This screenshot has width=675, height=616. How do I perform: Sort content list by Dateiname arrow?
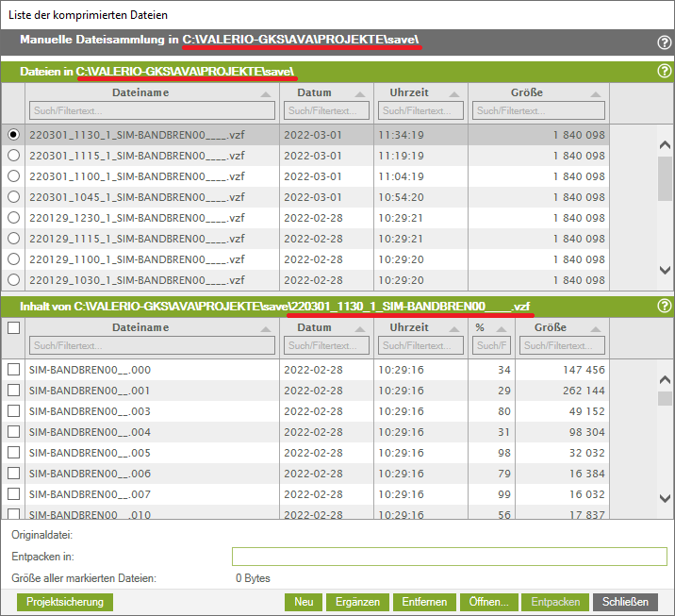coord(266,330)
